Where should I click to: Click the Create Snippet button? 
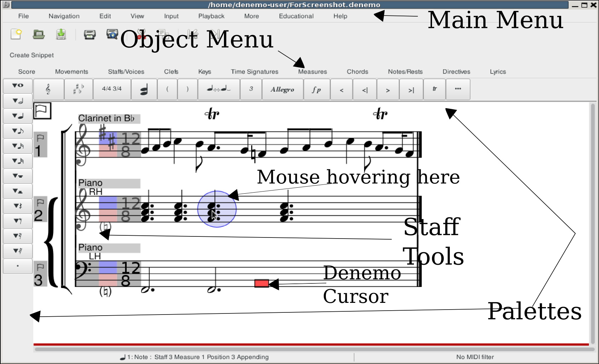point(32,55)
